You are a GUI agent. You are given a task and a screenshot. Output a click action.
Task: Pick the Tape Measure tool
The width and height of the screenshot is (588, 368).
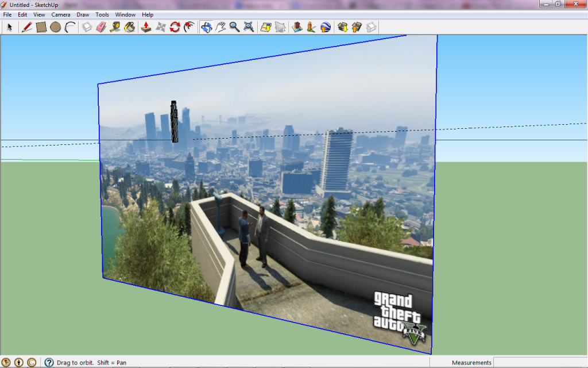pos(115,26)
